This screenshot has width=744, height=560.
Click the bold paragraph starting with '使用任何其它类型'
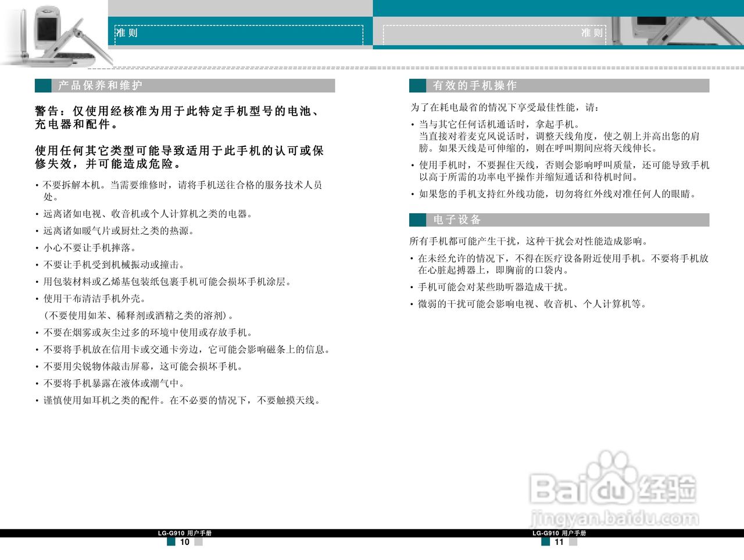point(179,157)
